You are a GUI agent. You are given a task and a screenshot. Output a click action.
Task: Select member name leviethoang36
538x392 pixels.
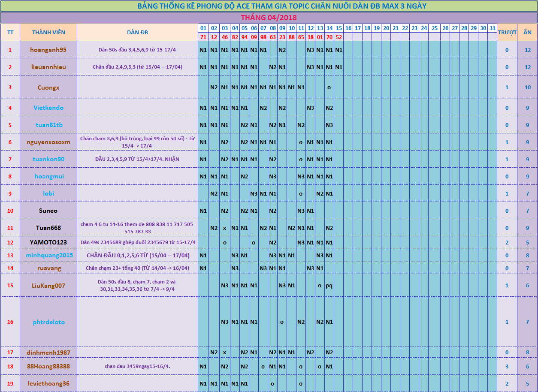point(48,383)
